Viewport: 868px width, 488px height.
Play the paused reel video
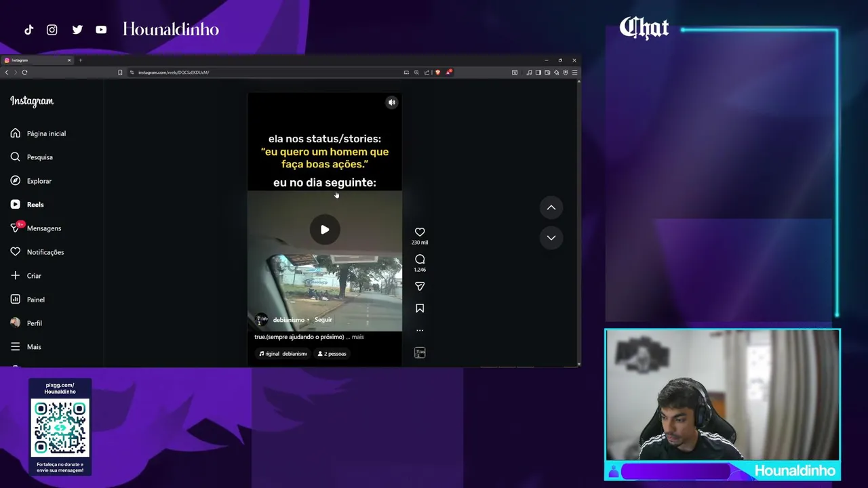click(x=325, y=230)
